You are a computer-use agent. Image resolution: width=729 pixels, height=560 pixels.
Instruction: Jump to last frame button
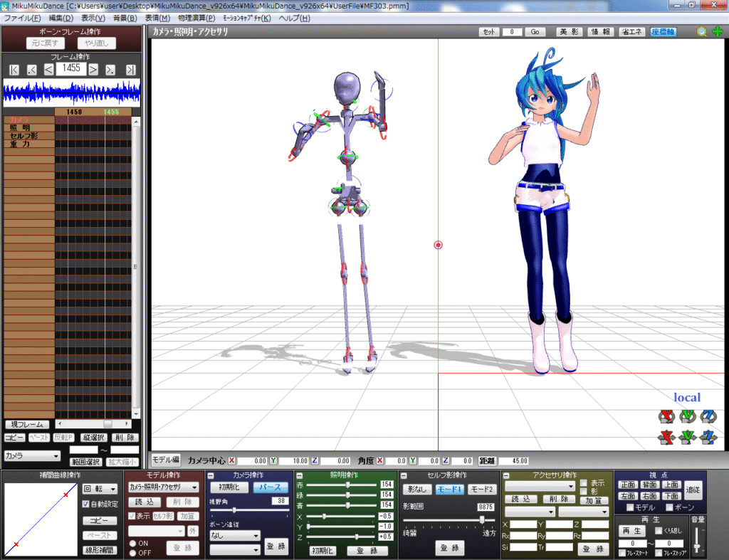(131, 70)
